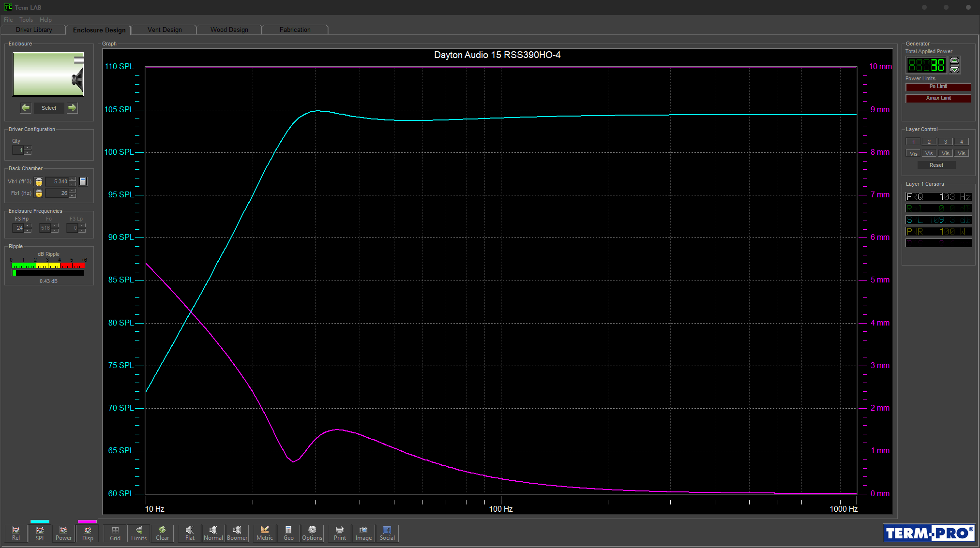This screenshot has height=548, width=980.
Task: Switch units with Metric icon
Action: pyautogui.click(x=265, y=533)
